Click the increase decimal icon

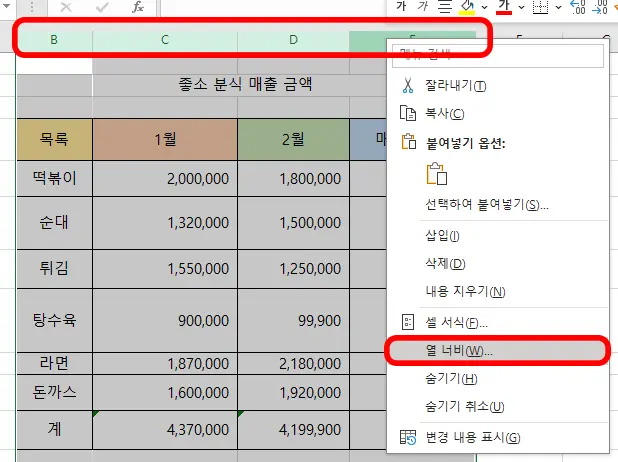pos(578,7)
